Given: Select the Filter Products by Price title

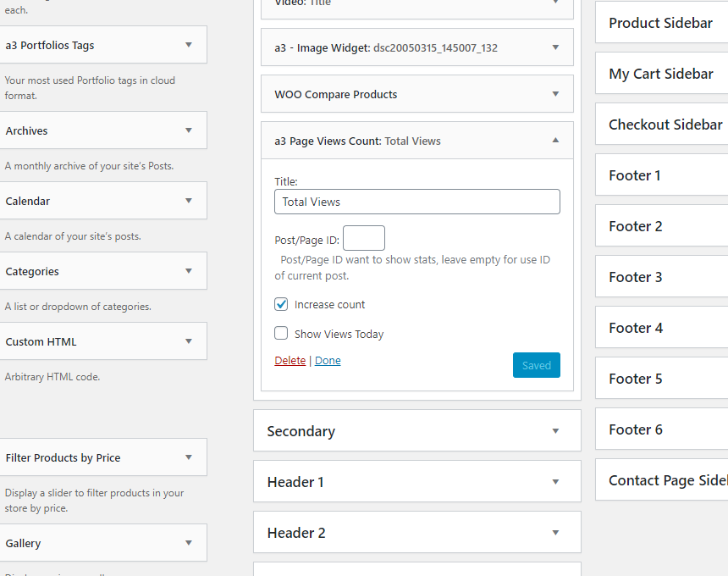Looking at the screenshot, I should click(x=63, y=457).
